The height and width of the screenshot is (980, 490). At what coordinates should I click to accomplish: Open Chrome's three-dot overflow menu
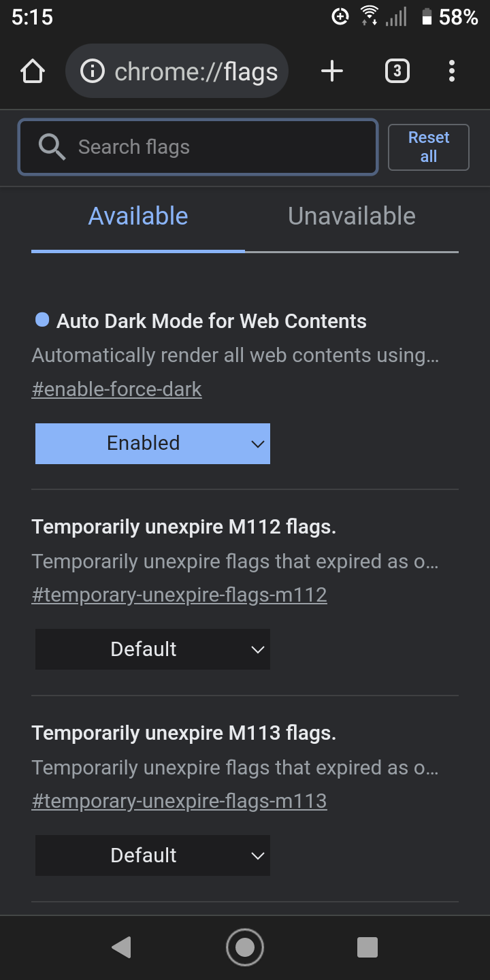452,71
